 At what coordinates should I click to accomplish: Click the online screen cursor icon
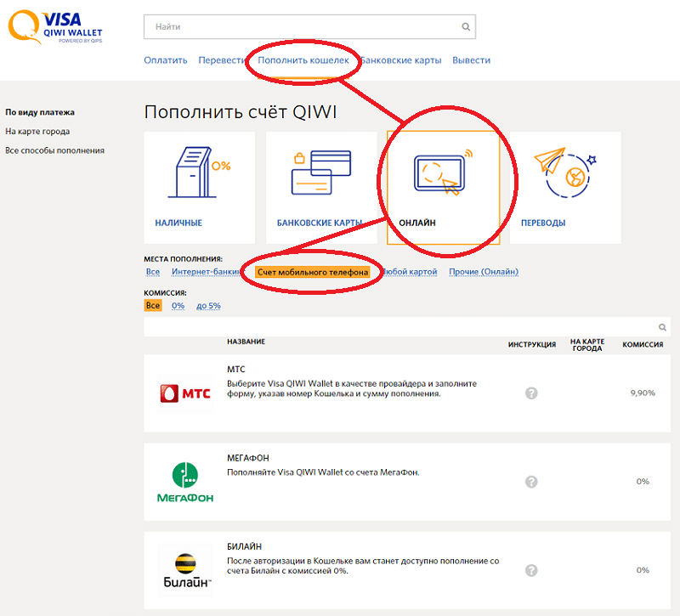pos(443,172)
